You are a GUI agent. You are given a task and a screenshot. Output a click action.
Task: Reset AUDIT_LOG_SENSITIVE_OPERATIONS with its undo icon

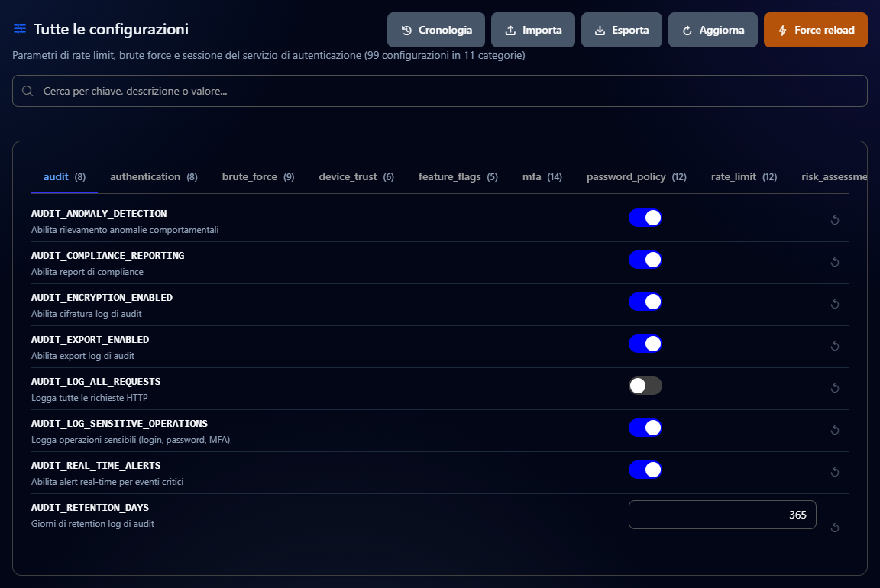click(834, 431)
